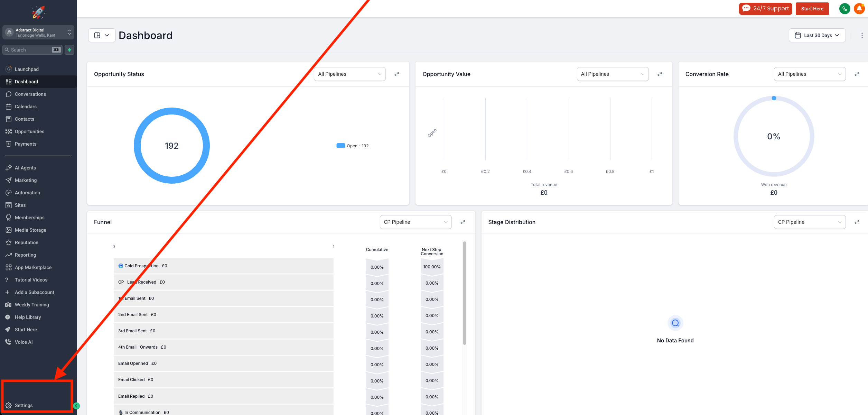This screenshot has height=415, width=868.
Task: Expand the Last 30 Days date dropdown
Action: pyautogui.click(x=817, y=35)
